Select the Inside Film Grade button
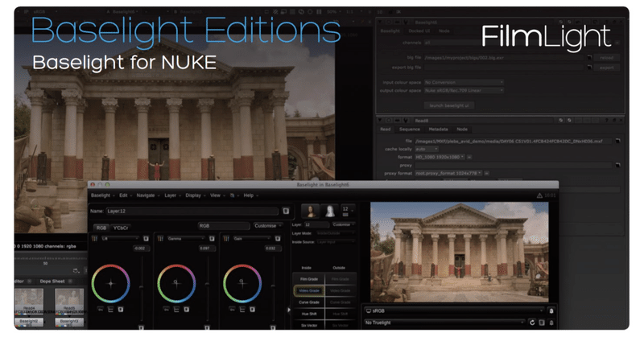This screenshot has height=337, width=644. tap(309, 279)
